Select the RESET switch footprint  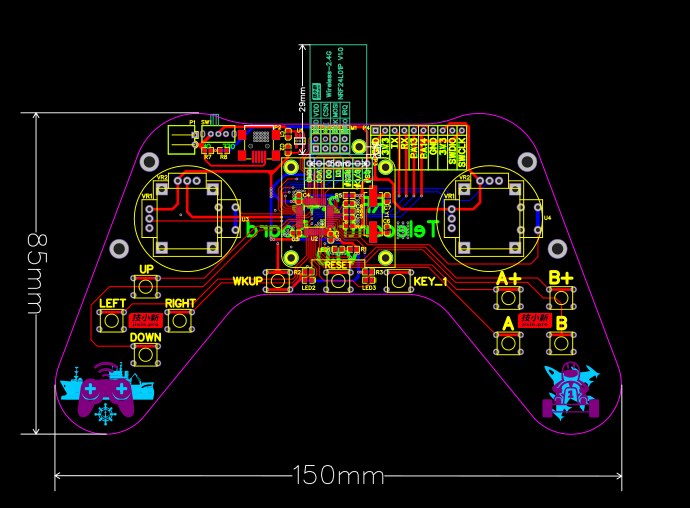[338, 281]
